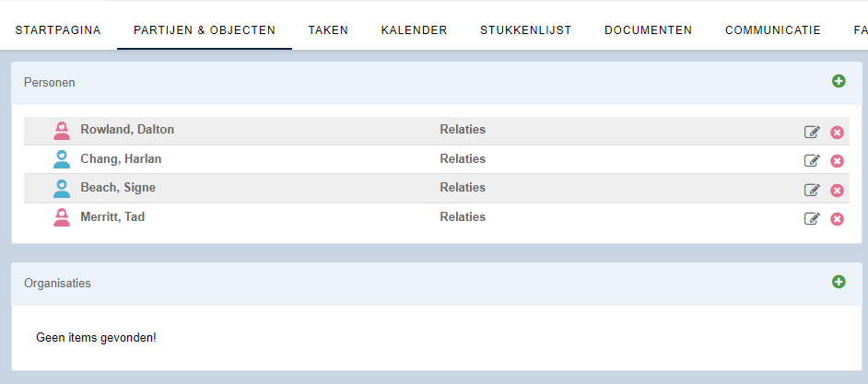
Task: Click the blue avatar of Chang, Harlan
Action: (62, 159)
